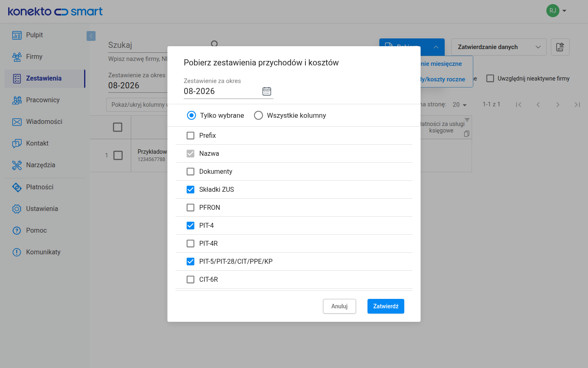
Task: Check the Dokumenty checkbox
Action: click(190, 171)
